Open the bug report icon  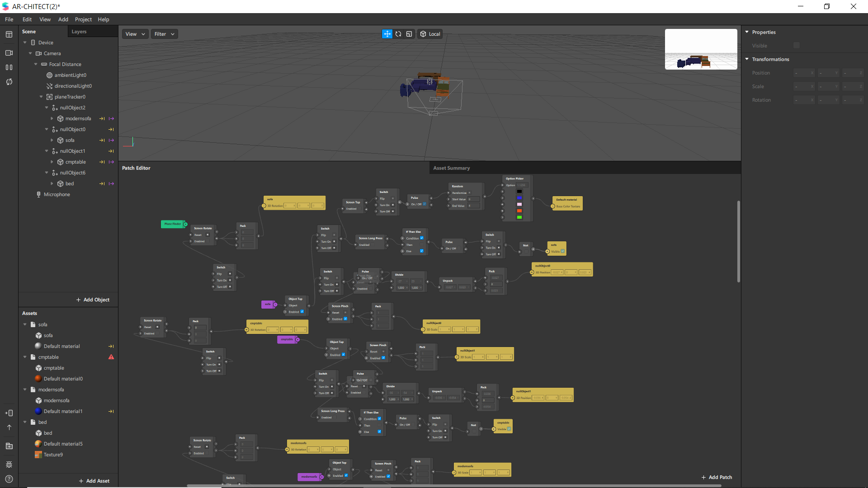[9, 465]
